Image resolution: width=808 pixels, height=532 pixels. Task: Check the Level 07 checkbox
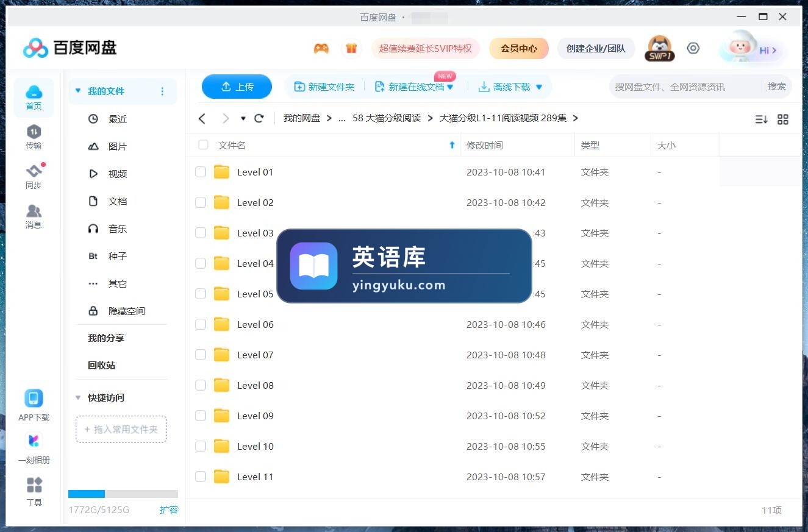pyautogui.click(x=201, y=355)
